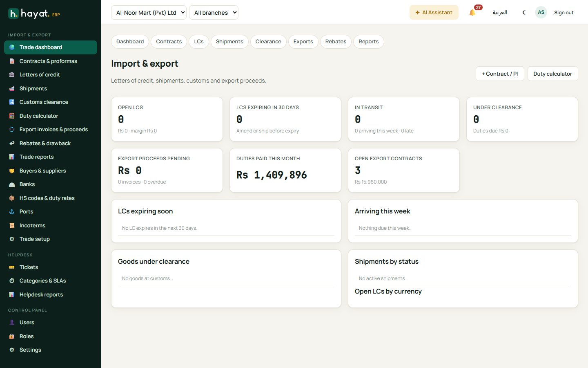The image size is (588, 368).
Task: Open the LCs tab
Action: point(199,42)
